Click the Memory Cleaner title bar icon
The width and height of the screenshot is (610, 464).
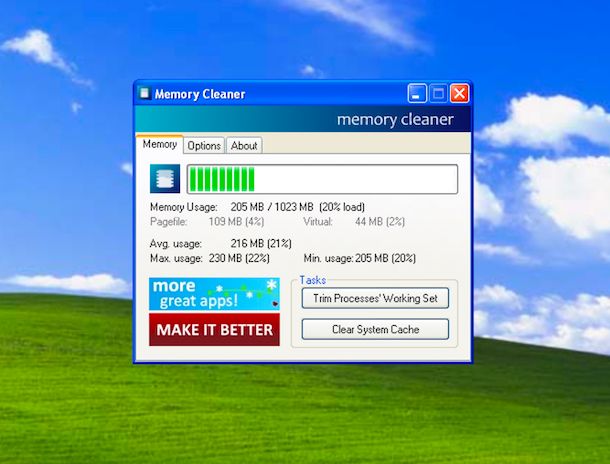click(144, 93)
